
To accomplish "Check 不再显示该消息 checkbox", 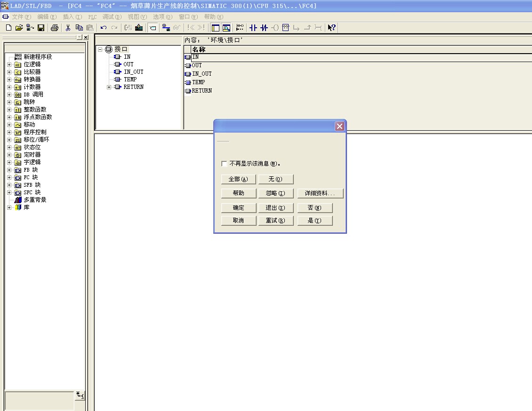I will point(224,164).
